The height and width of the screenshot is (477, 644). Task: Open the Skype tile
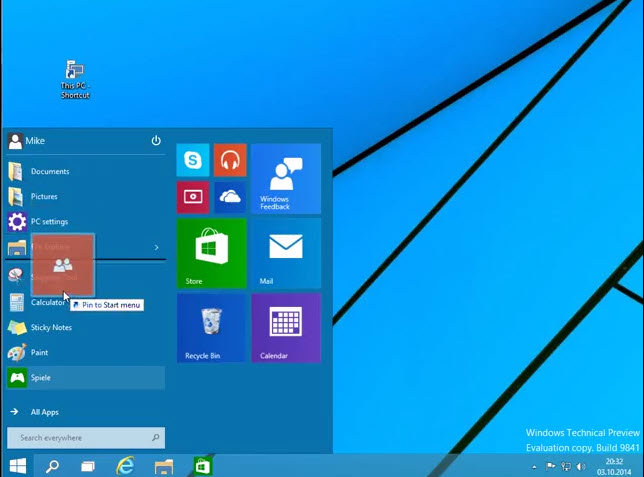click(193, 160)
